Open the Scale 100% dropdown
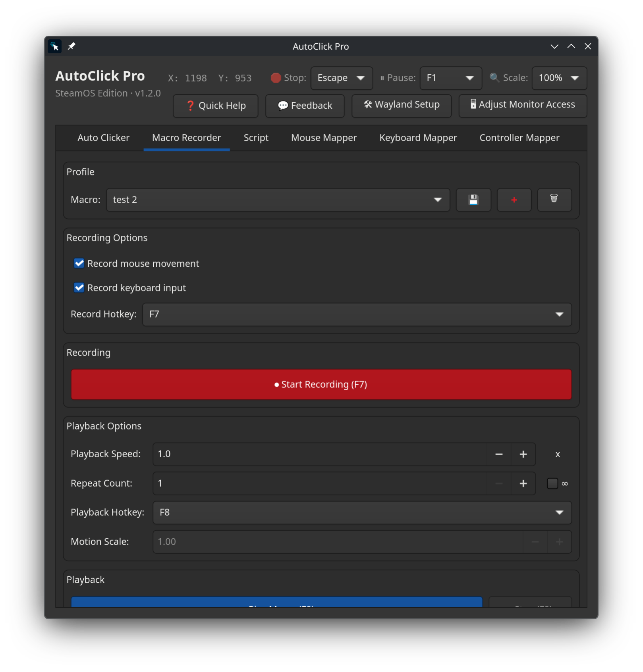Image resolution: width=643 pixels, height=672 pixels. click(559, 78)
